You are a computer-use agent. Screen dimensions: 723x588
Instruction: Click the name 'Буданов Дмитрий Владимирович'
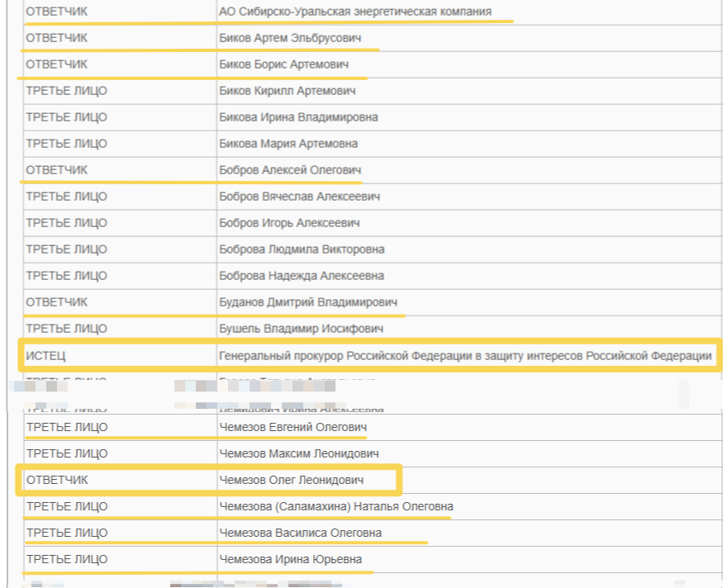[x=308, y=302]
